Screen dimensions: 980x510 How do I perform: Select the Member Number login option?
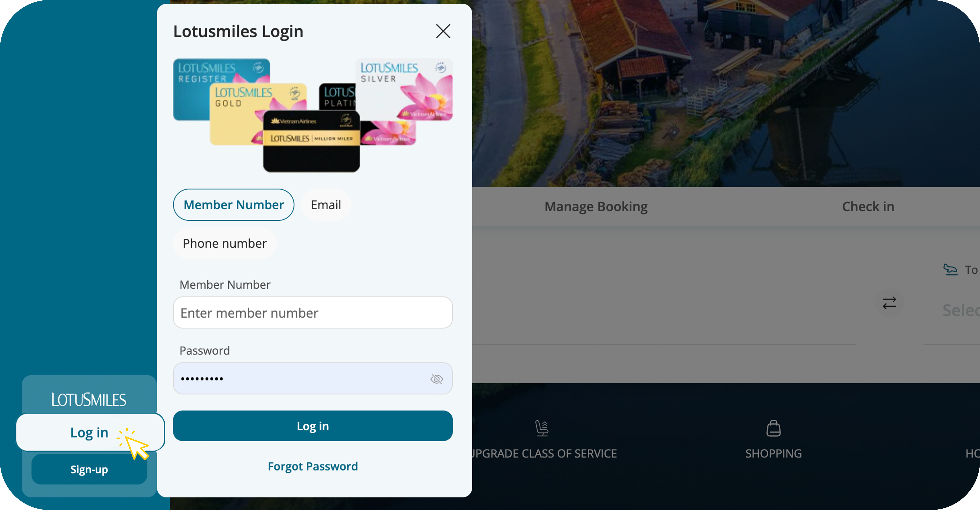234,205
